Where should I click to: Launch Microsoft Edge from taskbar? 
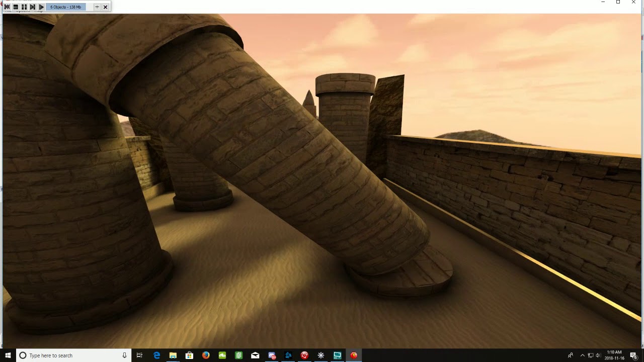[156, 355]
